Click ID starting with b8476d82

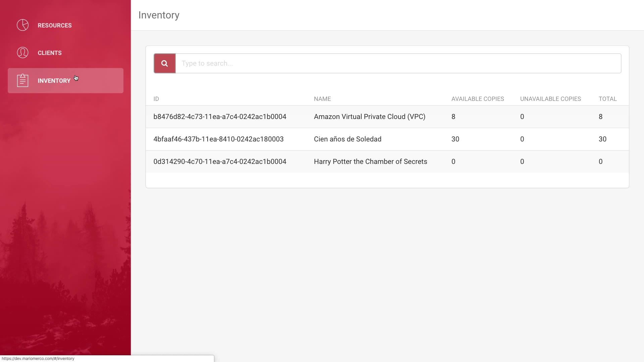[x=220, y=117]
